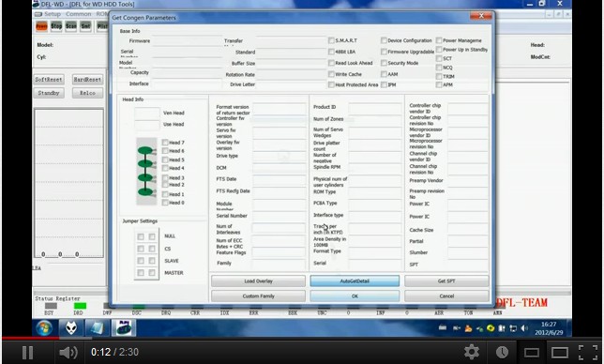Toggle the Security Mode checkbox

[384, 63]
